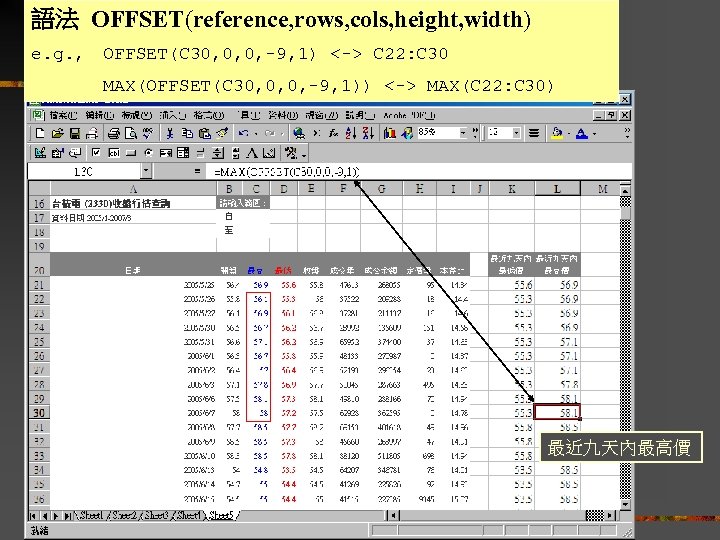Viewport: 720px width, 540px height.
Task: Click the Save floppy disk icon
Action: [x=75, y=133]
